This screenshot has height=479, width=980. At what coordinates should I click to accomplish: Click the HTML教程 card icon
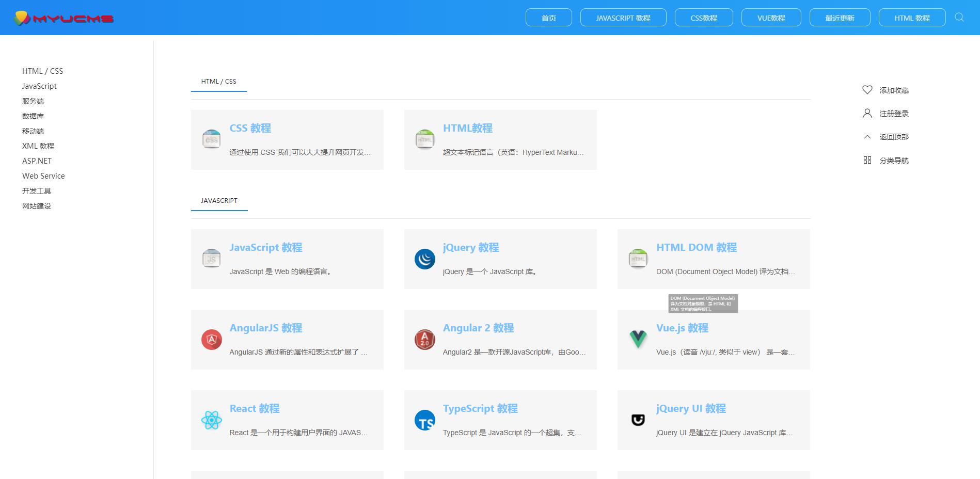point(425,139)
